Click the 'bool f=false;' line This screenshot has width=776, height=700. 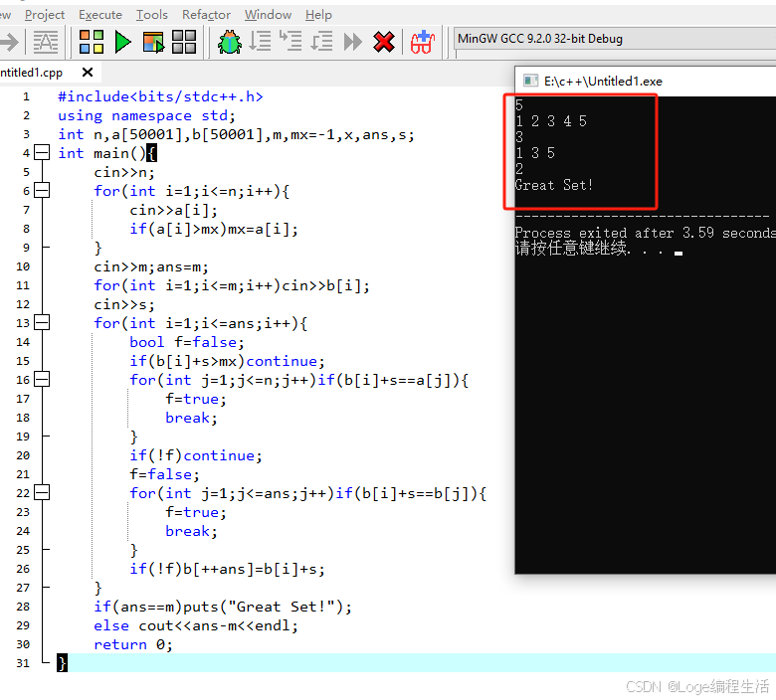click(187, 342)
